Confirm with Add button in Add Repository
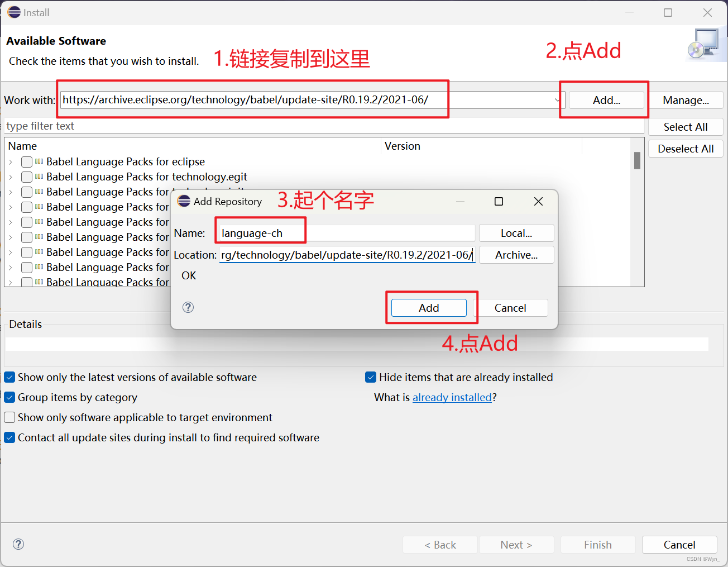The height and width of the screenshot is (567, 728). (429, 308)
